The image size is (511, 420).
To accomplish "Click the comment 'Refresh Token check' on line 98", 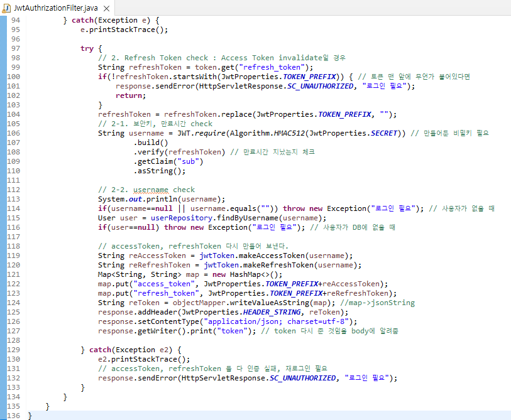I will tap(166, 58).
